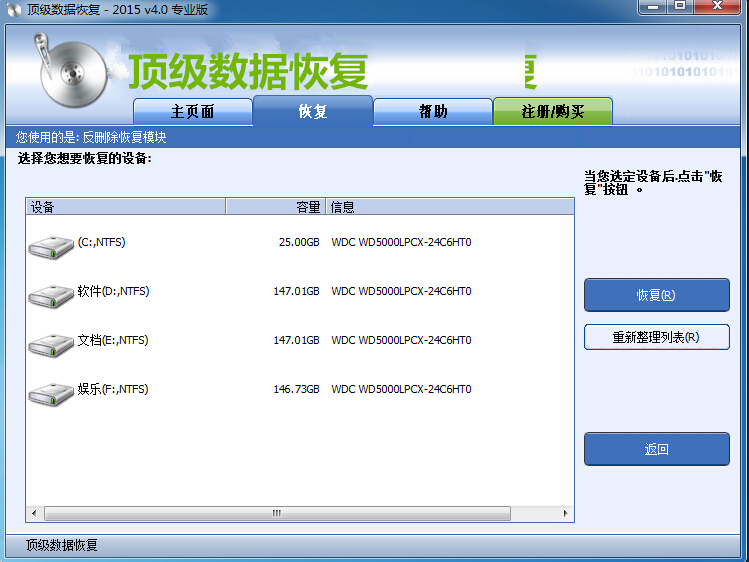Screen dimensions: 749x562
Task: Minimize the application window
Action: pyautogui.click(x=653, y=7)
